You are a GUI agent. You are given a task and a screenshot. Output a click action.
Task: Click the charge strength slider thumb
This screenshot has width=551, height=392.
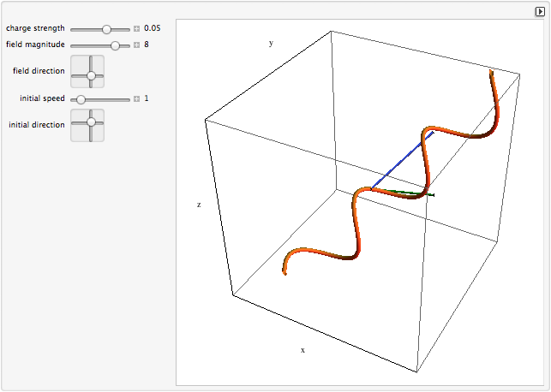point(106,29)
